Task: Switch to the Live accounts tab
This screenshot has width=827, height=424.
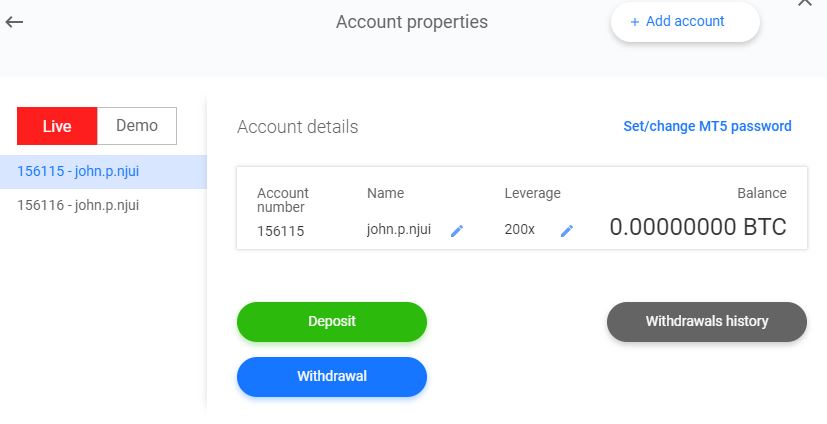Action: [57, 126]
